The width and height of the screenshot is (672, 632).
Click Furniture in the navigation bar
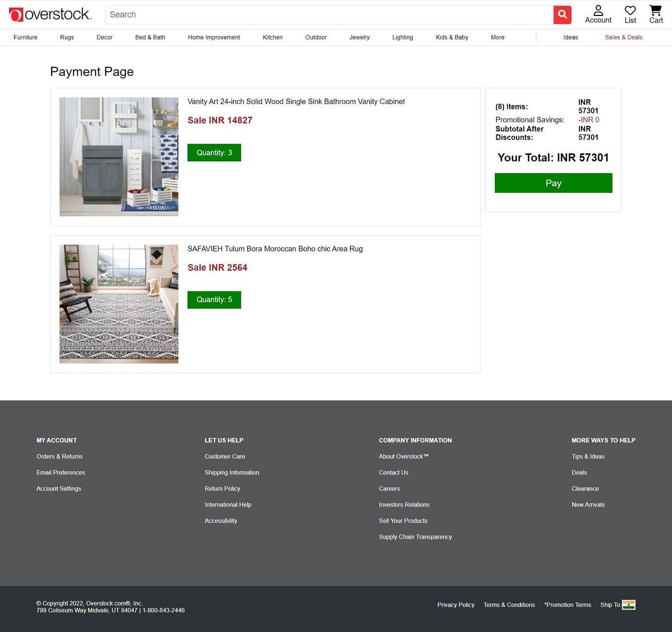pos(25,37)
